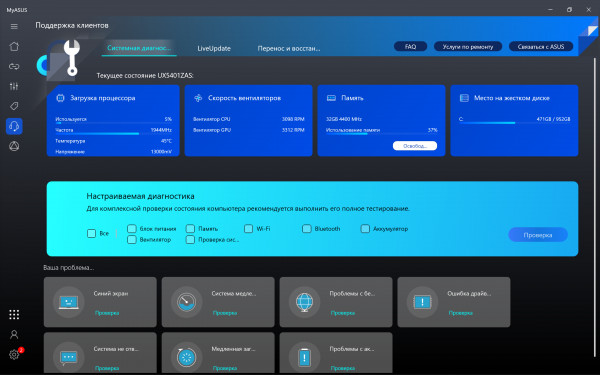Click 'Связаться с ASUS' button
Image resolution: width=600 pixels, height=375 pixels.
point(541,46)
